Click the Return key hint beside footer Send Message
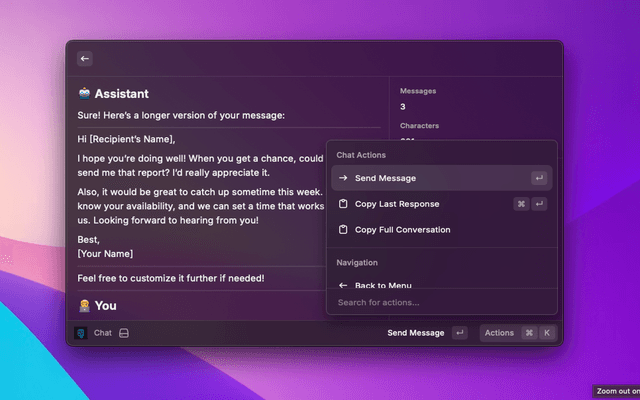Viewport: 640px width, 400px height. [459, 333]
